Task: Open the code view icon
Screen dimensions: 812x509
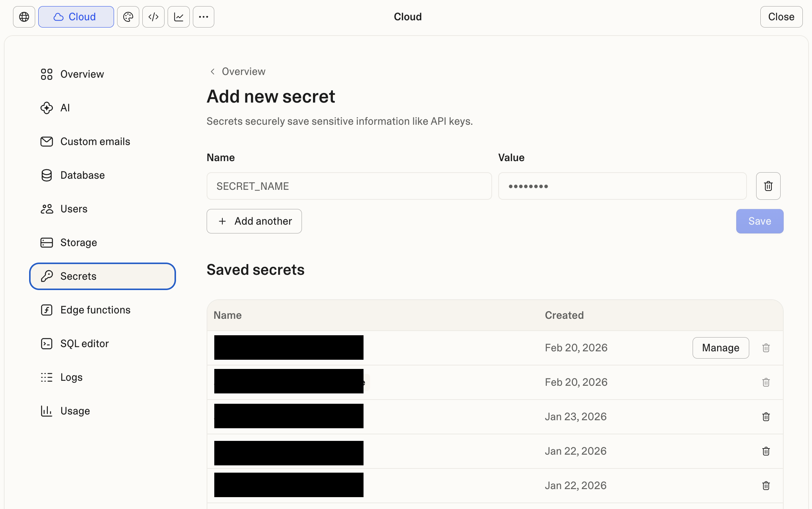Action: (153, 17)
